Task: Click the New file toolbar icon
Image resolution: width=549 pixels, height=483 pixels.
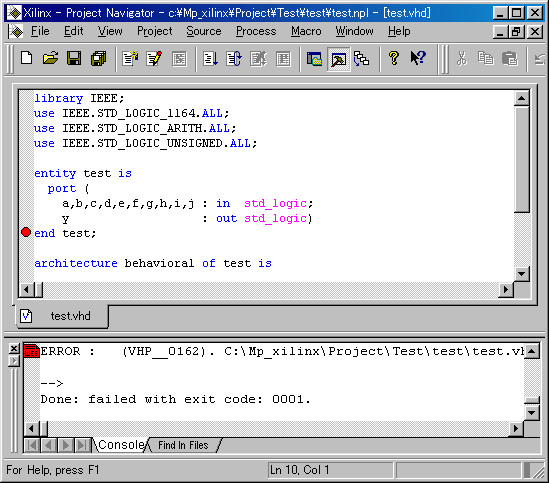Action: pos(27,58)
